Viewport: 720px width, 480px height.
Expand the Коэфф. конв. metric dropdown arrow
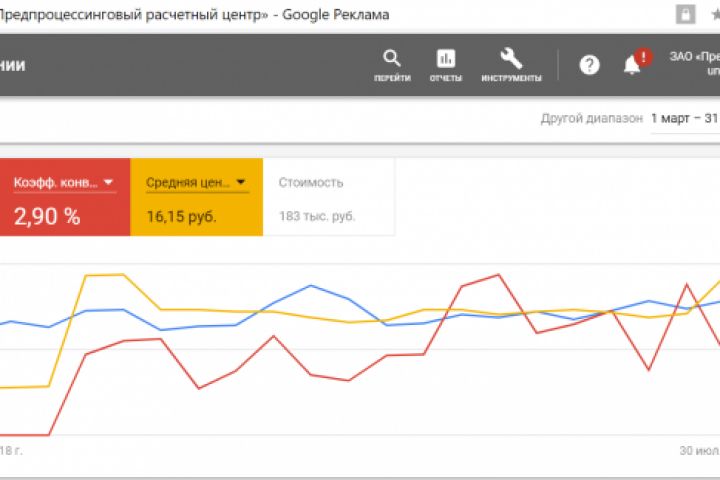(x=109, y=183)
